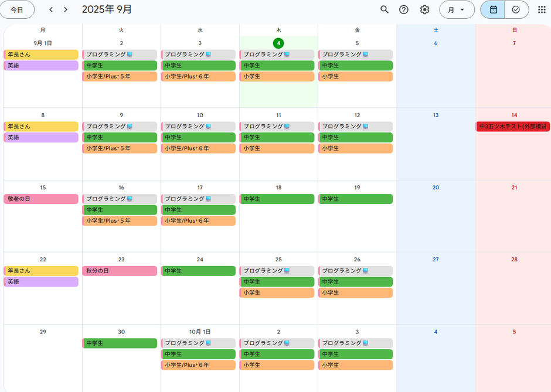This screenshot has width=551, height=392.
Task: Open 小学生 event on September 12
Action: click(355, 148)
